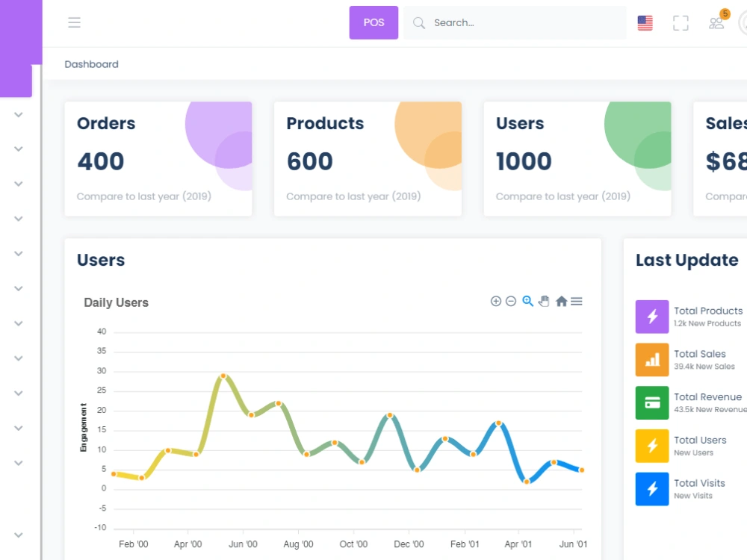
Task: Click the '1.2k New Products' text
Action: pos(707,323)
